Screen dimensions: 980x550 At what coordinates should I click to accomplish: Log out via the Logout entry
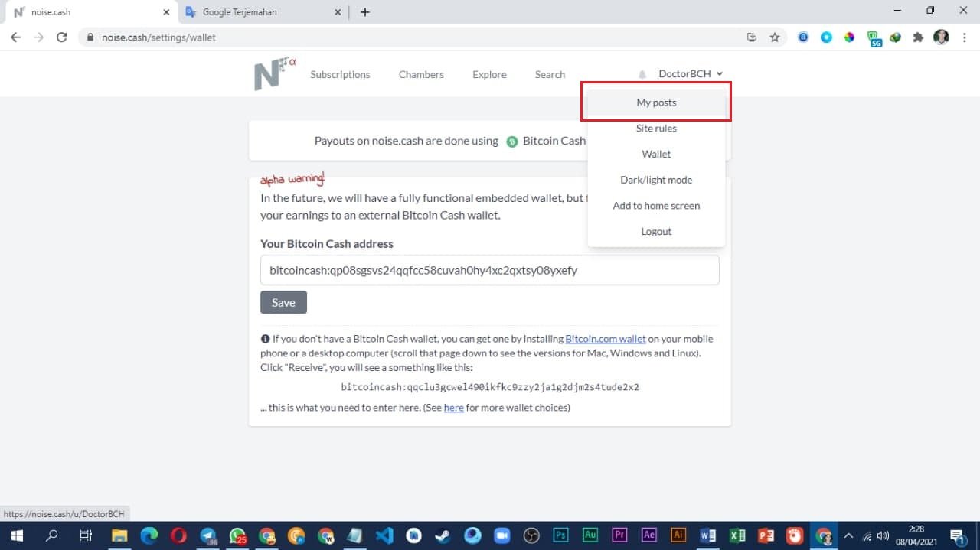(656, 231)
